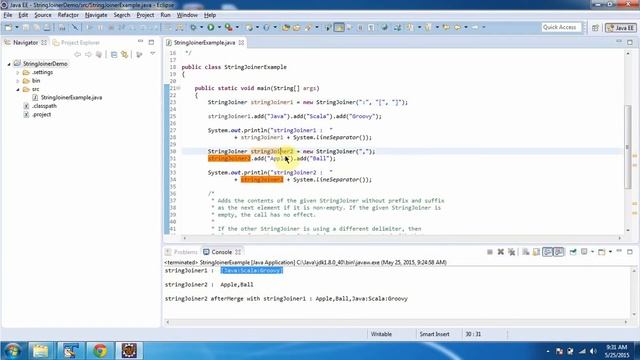The height and width of the screenshot is (360, 640).
Task: Click the Print toolbar icon
Action: pos(47,27)
